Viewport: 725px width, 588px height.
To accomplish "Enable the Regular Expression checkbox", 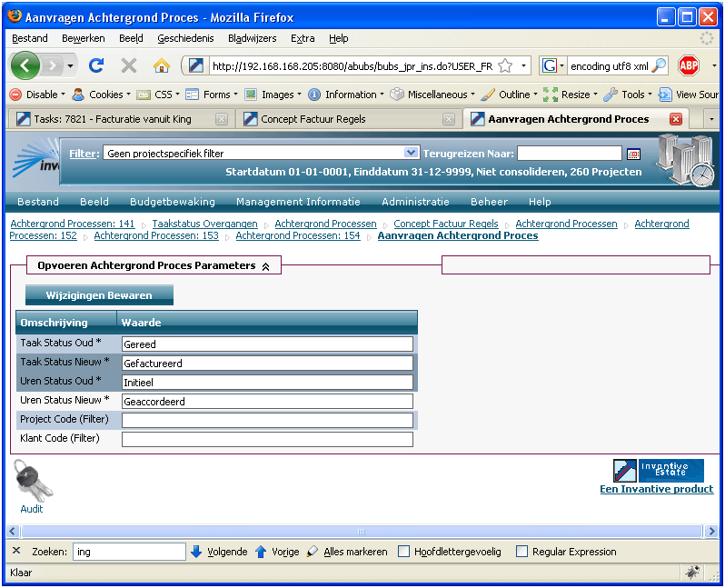I will pos(521,552).
